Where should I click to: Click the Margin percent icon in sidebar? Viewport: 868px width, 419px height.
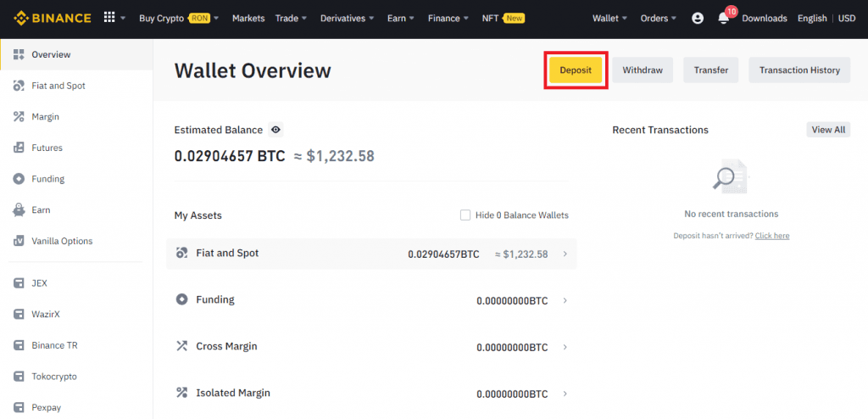point(18,117)
